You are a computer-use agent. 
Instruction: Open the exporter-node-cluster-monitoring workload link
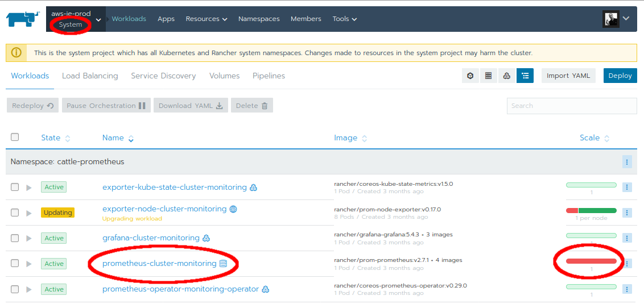pyautogui.click(x=164, y=209)
